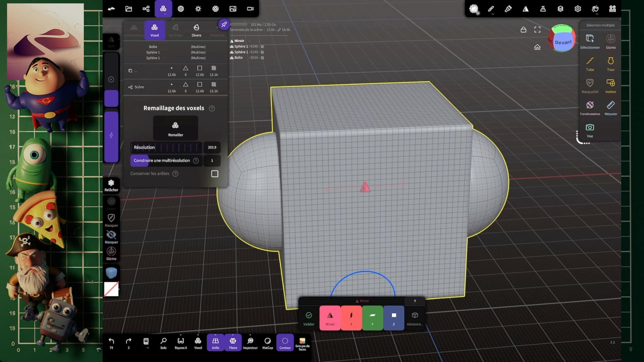644x362 pixels.
Task: Activate the Mesurer measure tool
Action: coord(610,108)
